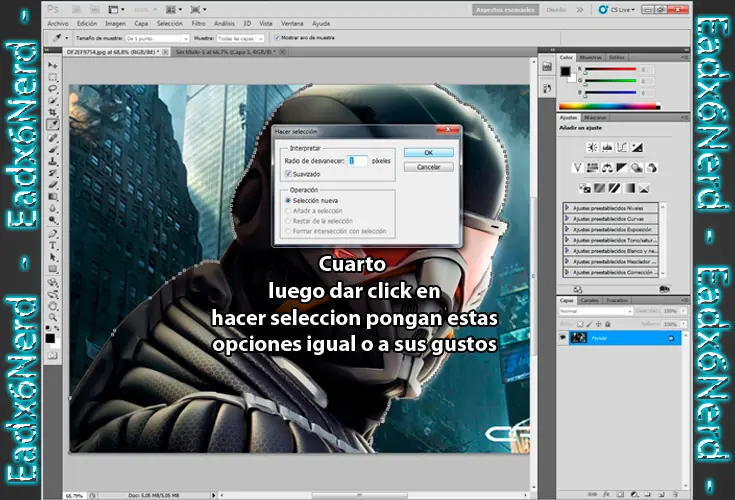The width and height of the screenshot is (735, 500).
Task: Select the Rectangle shape tool
Action: [x=52, y=269]
